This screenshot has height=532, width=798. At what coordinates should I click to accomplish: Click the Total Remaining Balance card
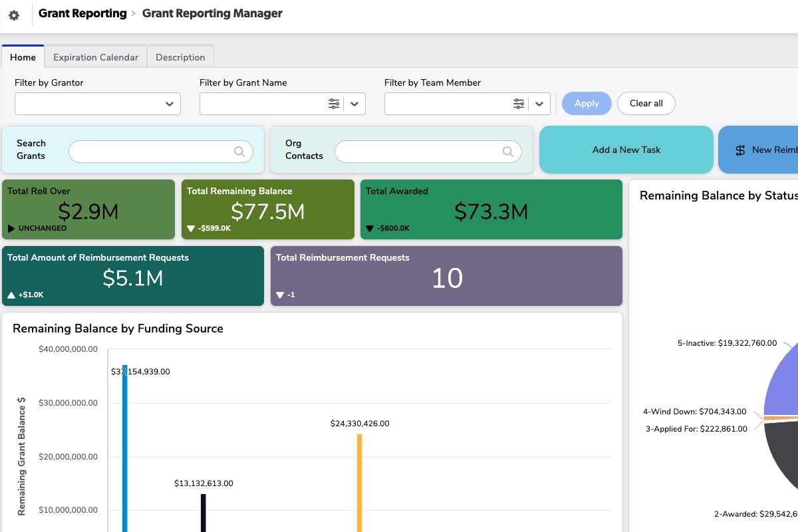click(267, 209)
